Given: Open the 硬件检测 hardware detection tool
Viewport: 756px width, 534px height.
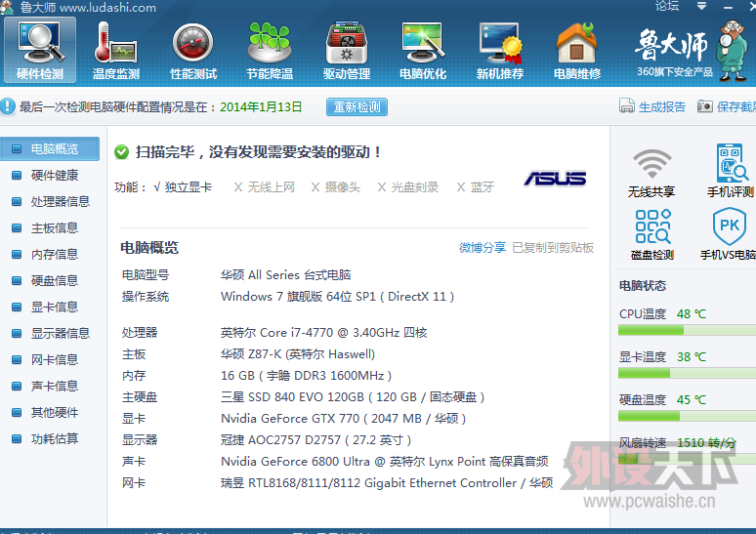Looking at the screenshot, I should click(40, 50).
